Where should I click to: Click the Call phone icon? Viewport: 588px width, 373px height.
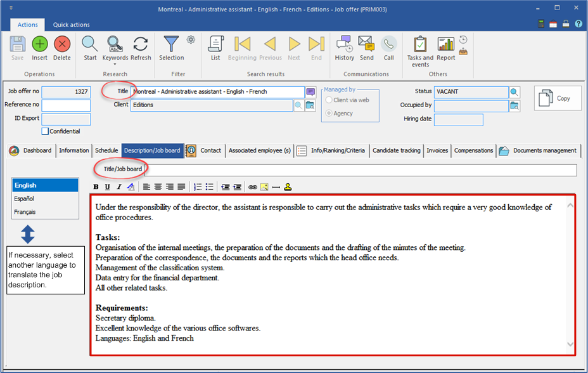388,44
